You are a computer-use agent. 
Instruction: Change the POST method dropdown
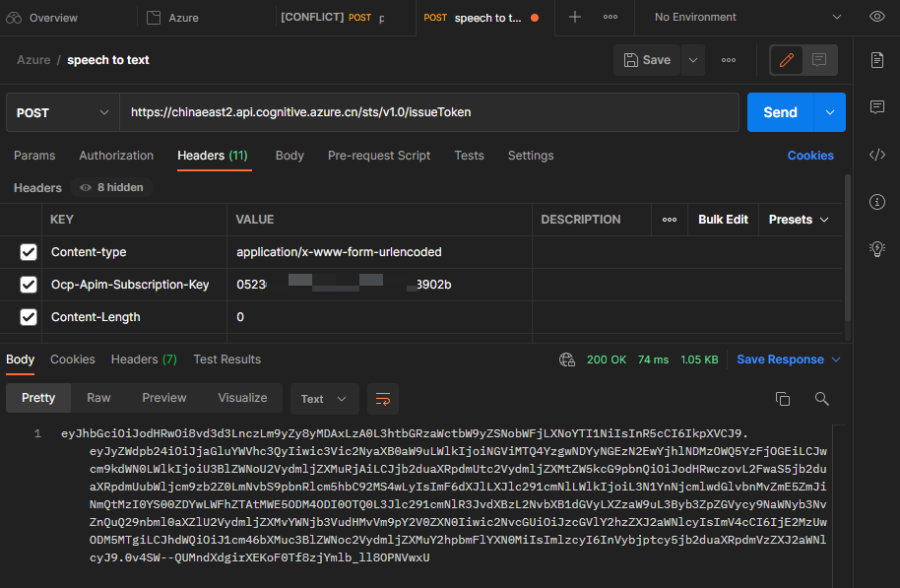[63, 112]
